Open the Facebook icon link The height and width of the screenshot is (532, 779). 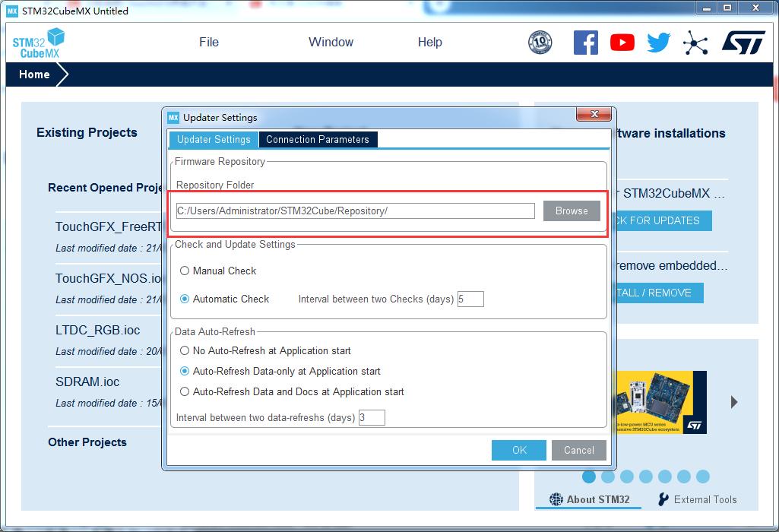point(586,43)
